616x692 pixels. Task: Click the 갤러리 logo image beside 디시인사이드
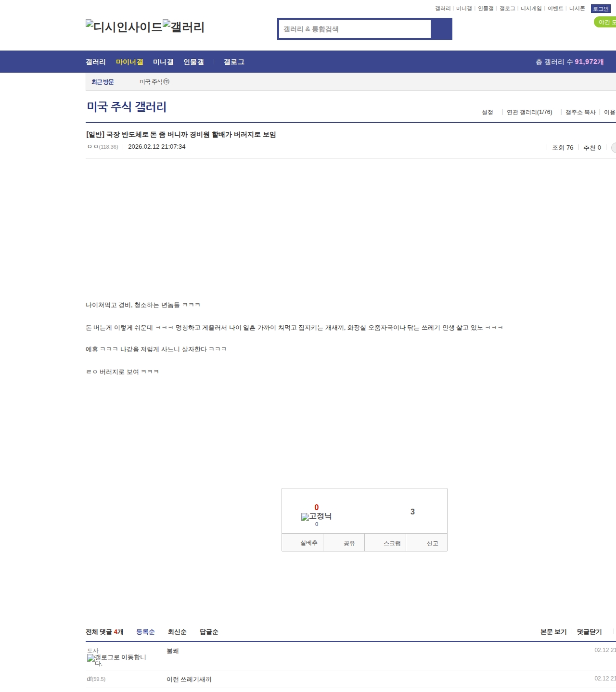pos(184,27)
